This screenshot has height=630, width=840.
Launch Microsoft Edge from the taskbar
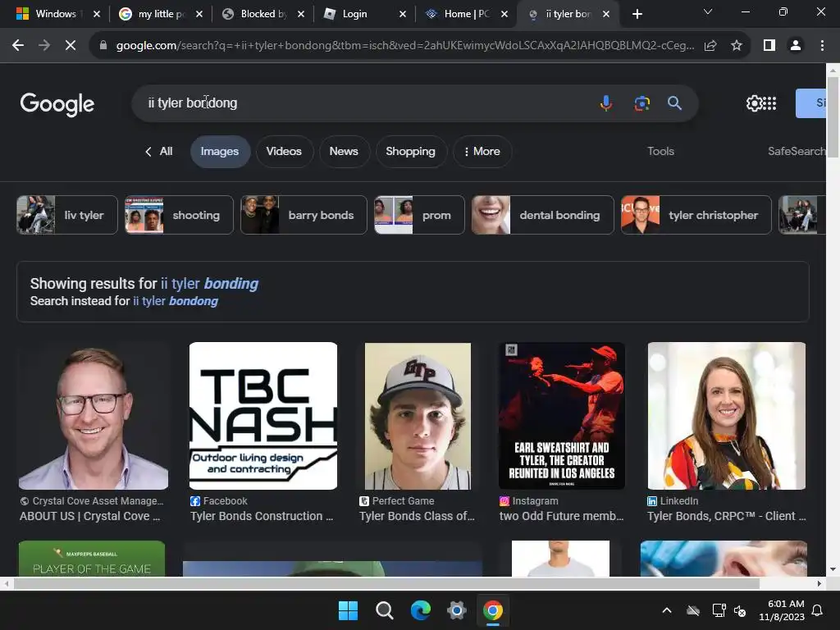pos(421,610)
